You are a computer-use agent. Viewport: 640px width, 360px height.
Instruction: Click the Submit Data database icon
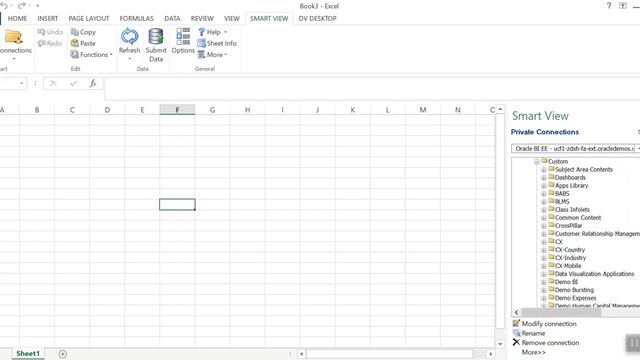pyautogui.click(x=156, y=37)
